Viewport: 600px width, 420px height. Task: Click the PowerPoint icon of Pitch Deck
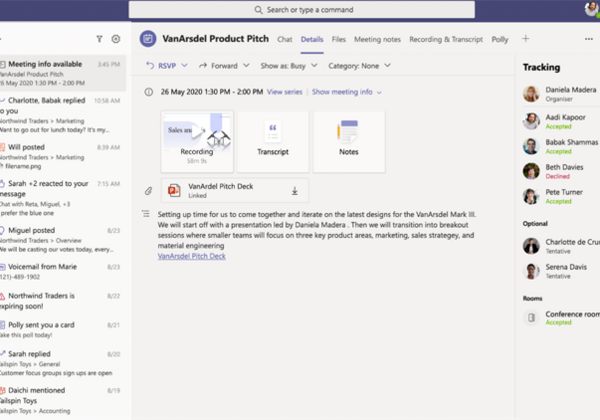pos(174,190)
